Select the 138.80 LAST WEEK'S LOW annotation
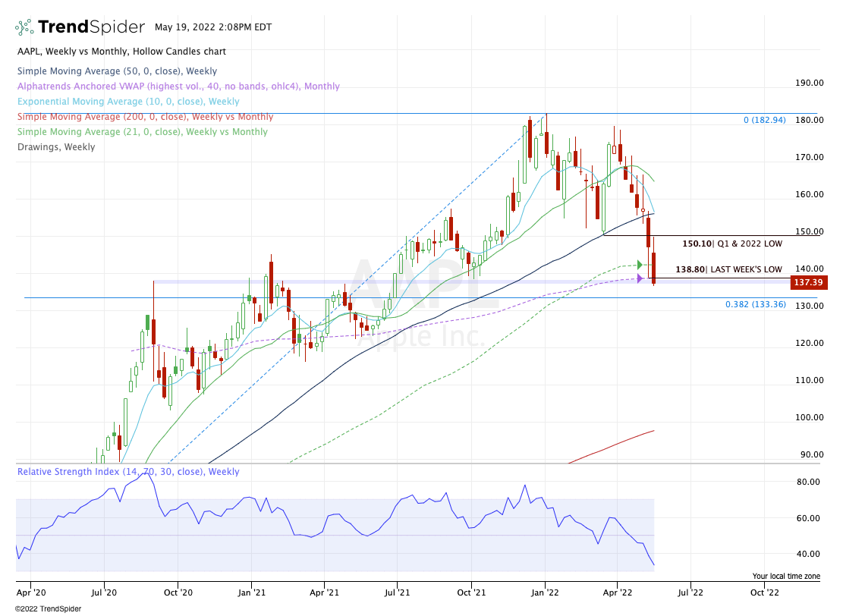This screenshot has width=843, height=616. [728, 269]
